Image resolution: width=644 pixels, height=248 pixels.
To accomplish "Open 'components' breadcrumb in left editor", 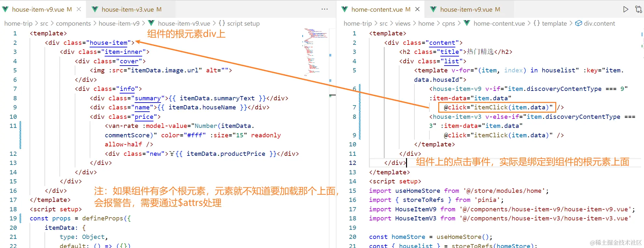I will (x=73, y=23).
